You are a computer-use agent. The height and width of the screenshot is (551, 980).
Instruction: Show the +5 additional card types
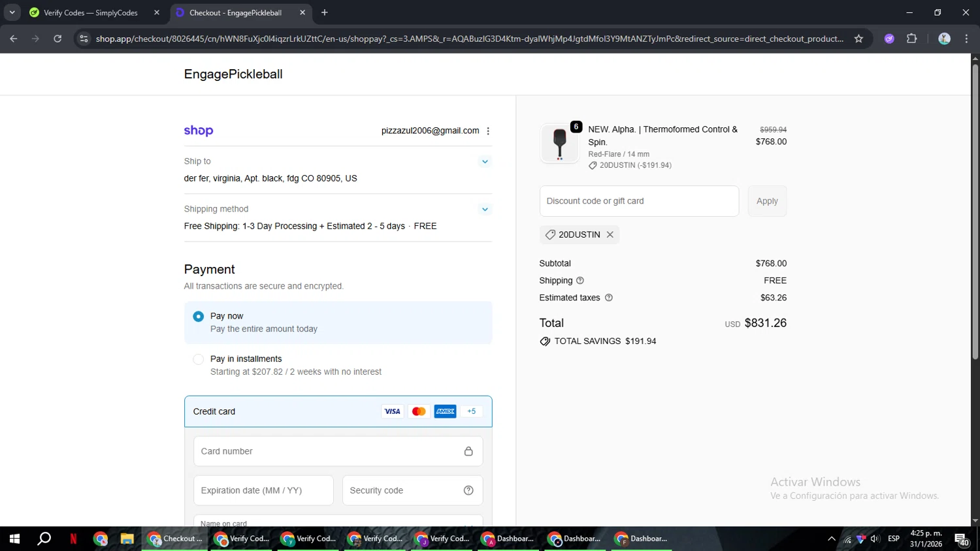(x=472, y=411)
